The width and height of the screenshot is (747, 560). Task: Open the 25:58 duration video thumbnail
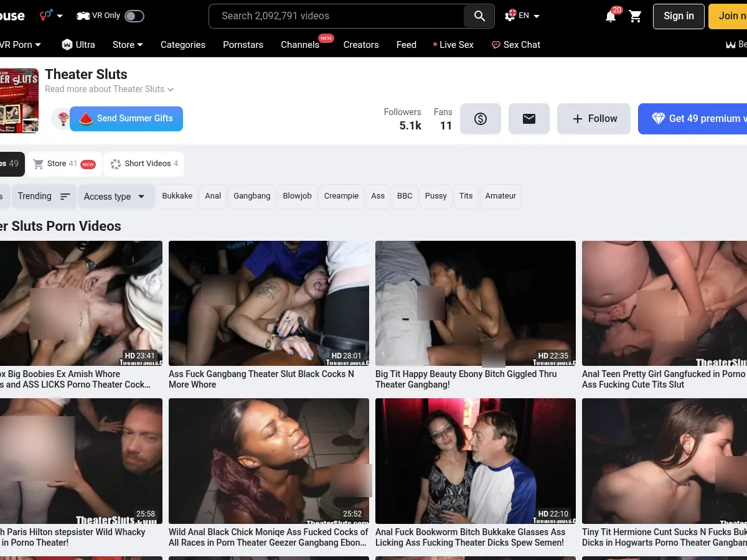click(x=81, y=461)
